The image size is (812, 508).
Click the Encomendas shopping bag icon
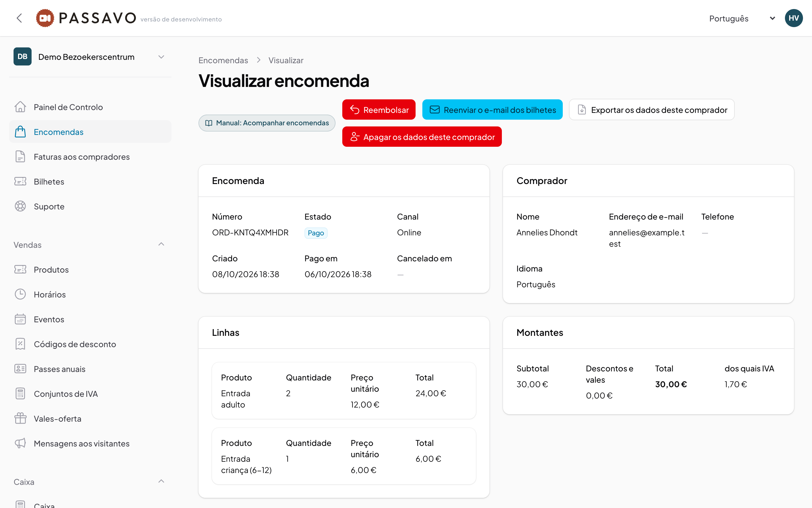(x=20, y=132)
